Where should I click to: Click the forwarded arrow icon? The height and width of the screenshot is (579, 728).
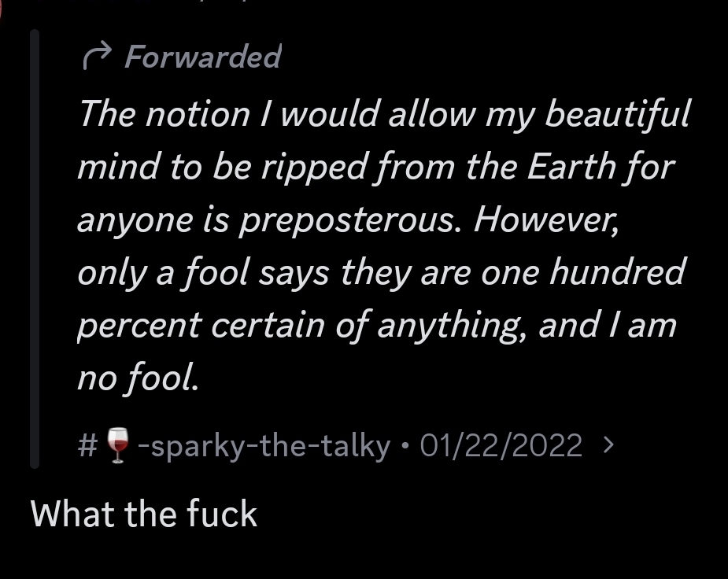tap(98, 56)
